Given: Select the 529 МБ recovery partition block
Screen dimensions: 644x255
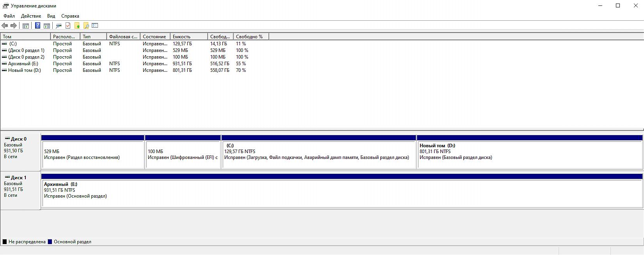Looking at the screenshot, I should tap(93, 154).
